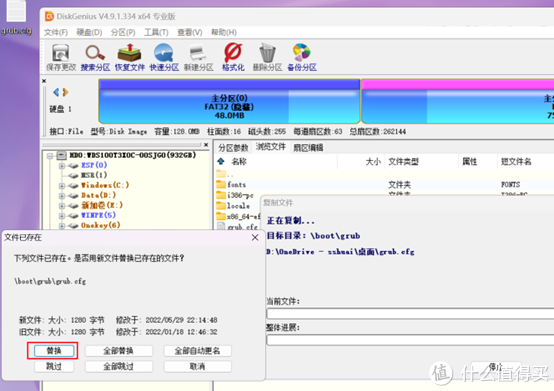Open the Help (帮助) menu

[x=224, y=32]
